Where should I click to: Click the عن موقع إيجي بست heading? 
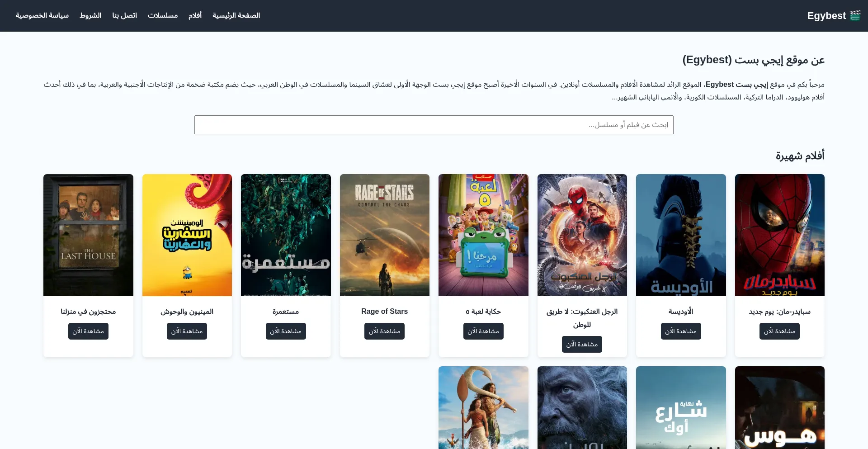[754, 60]
